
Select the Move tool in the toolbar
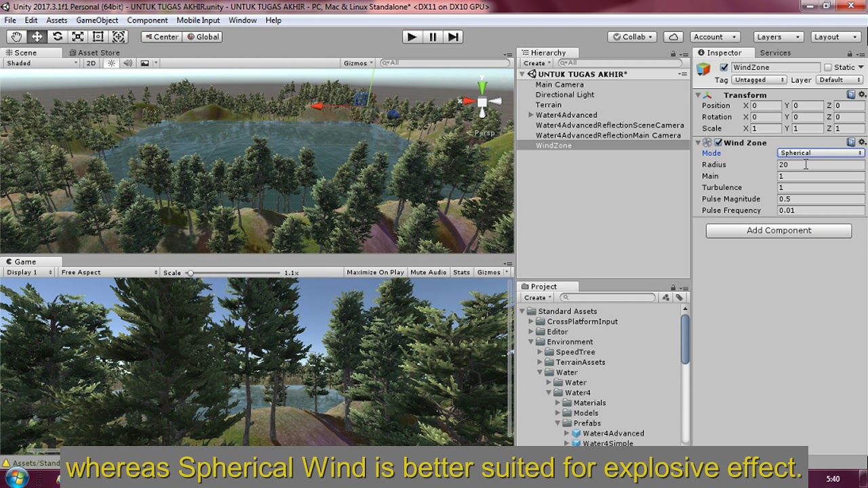[37, 37]
